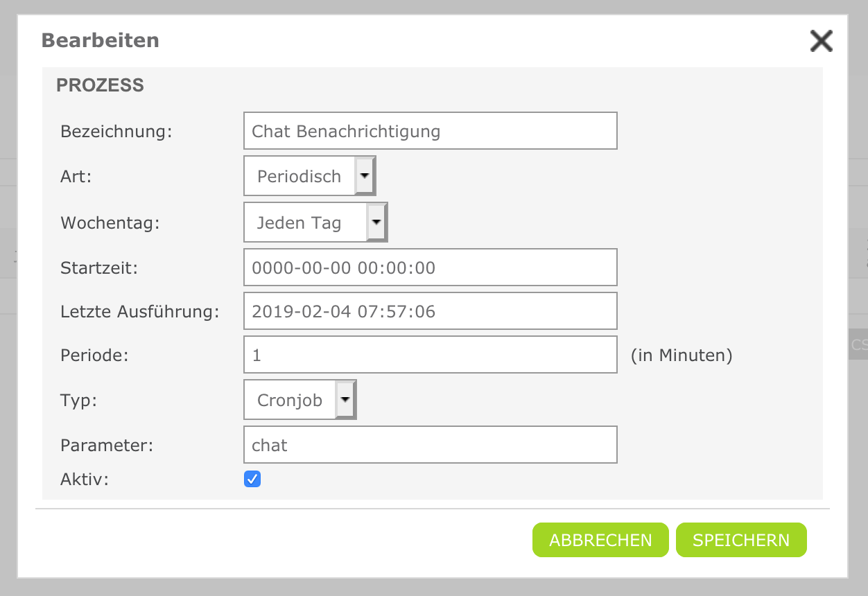Focus the Parameter field containing chat
The width and height of the screenshot is (868, 596).
[430, 445]
